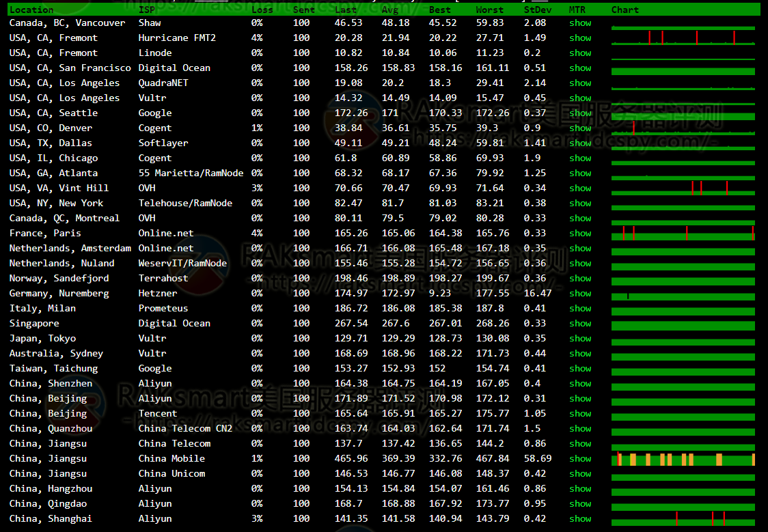
Task: Click the Last column header
Action: (x=346, y=10)
